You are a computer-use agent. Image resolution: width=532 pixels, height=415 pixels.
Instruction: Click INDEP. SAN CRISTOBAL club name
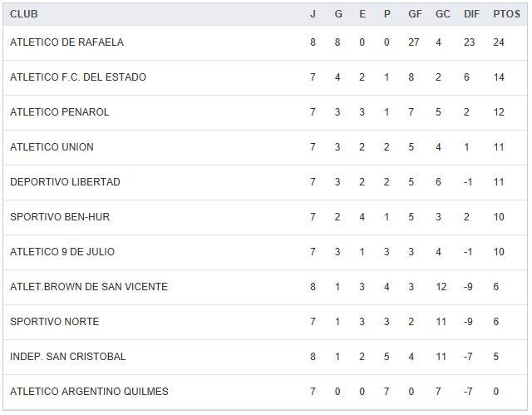click(68, 357)
